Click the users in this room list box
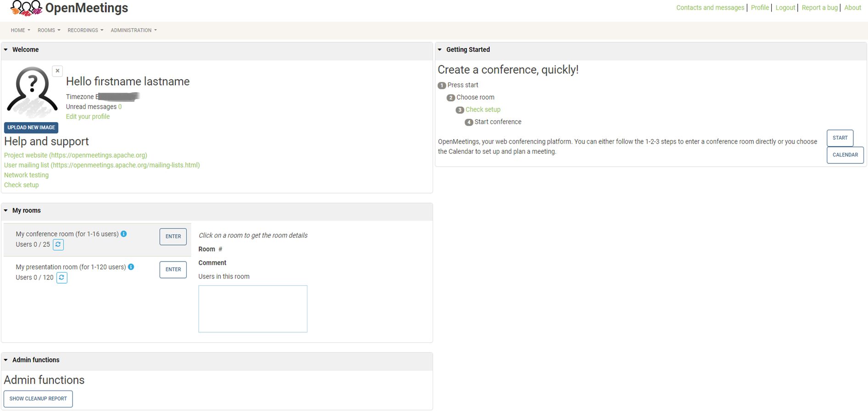868x413 pixels. (x=253, y=309)
